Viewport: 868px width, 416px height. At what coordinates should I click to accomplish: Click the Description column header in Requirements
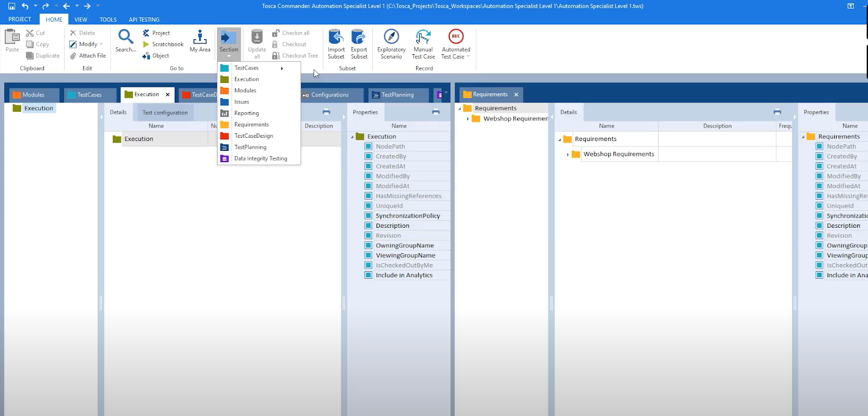pos(717,126)
